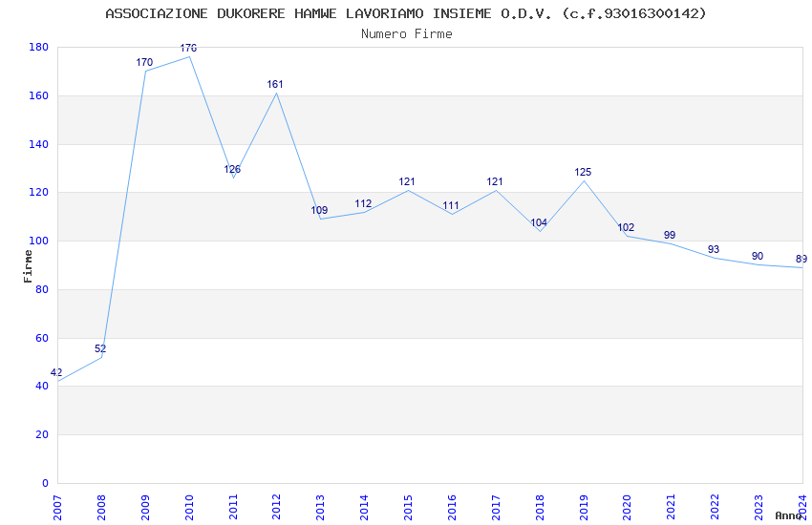This screenshot has height=525, width=812.
Task: Select the data label 102 for 2020
Action: [626, 227]
